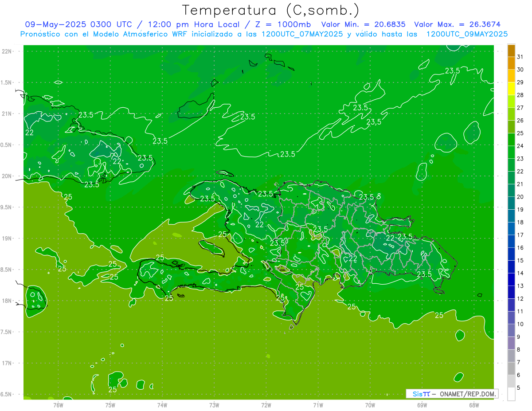Image resolution: width=532 pixels, height=411 pixels.
Task: Click the '1.5N' latitude axis label
Action: 7,82
